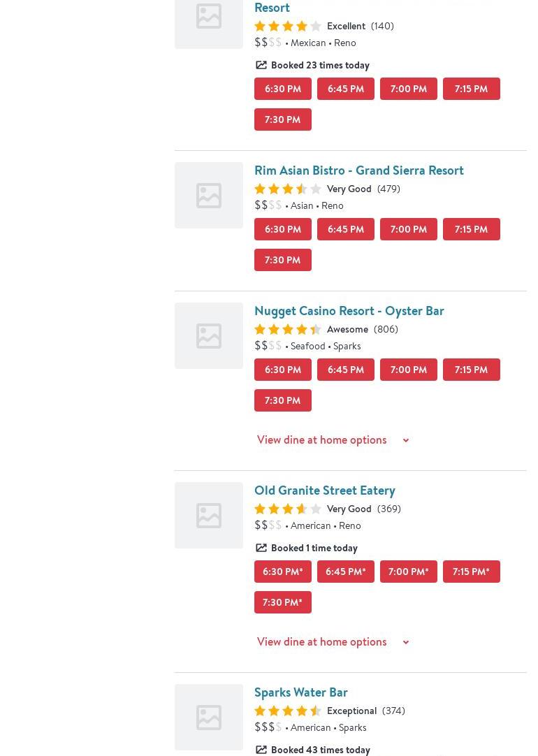Viewport: 538px width, 756px height.
Task: Open Nugget Casino Resort - Oyster Bar link
Action: 349,311
